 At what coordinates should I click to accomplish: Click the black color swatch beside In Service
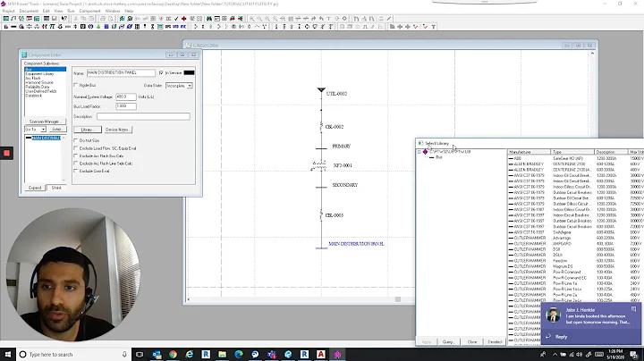[x=189, y=72]
